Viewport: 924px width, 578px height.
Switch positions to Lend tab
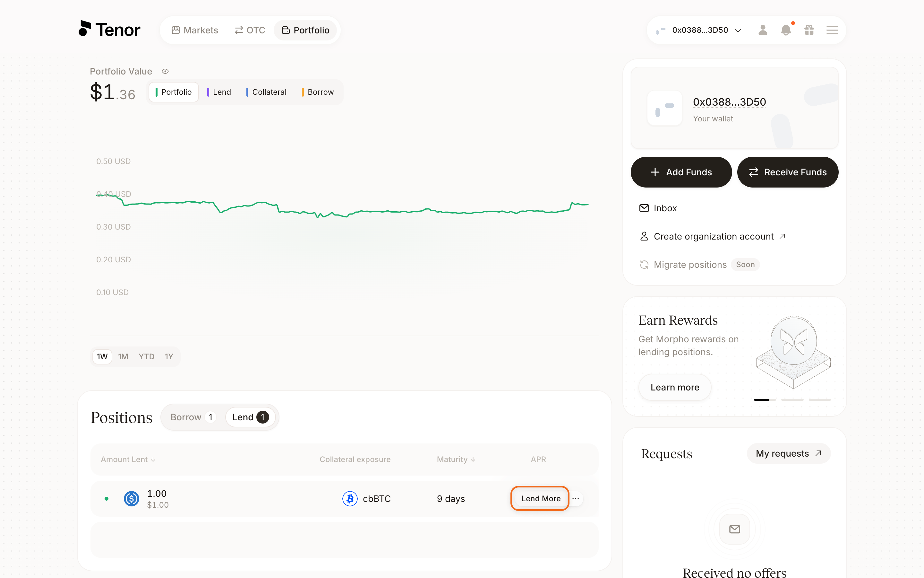point(250,417)
